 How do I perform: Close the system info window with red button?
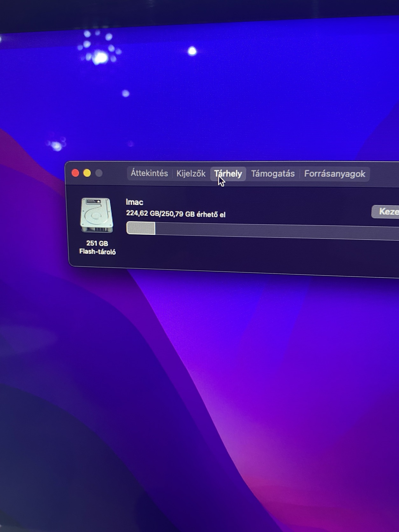pos(75,173)
